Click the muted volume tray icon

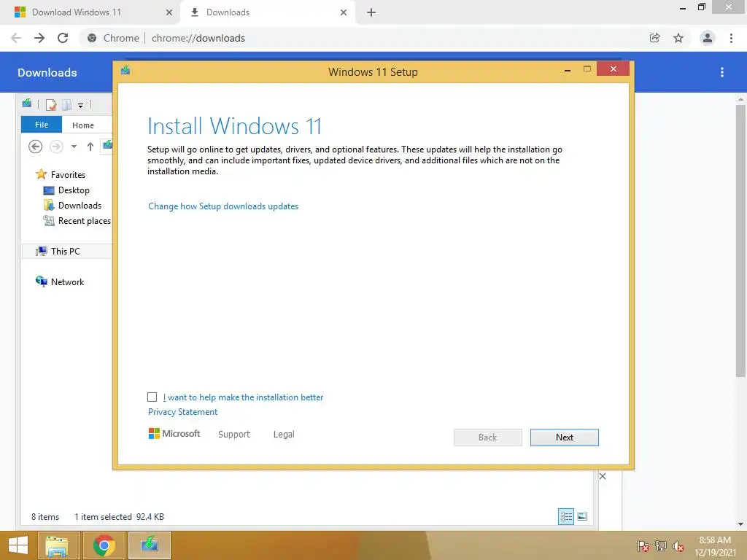(678, 546)
